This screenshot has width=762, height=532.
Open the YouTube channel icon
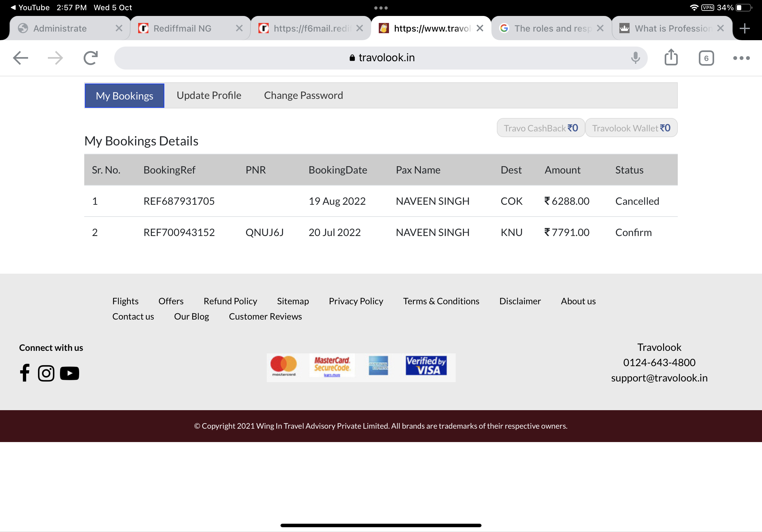pyautogui.click(x=69, y=373)
